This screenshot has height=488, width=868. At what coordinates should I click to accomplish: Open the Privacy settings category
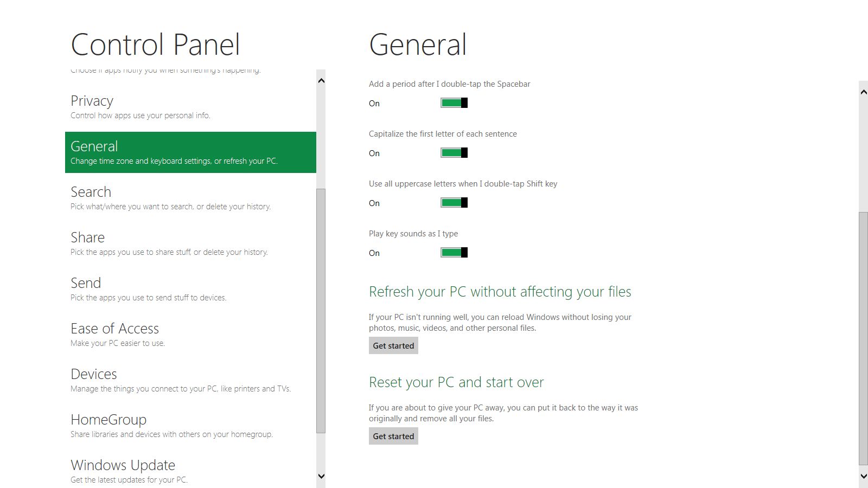click(190, 107)
